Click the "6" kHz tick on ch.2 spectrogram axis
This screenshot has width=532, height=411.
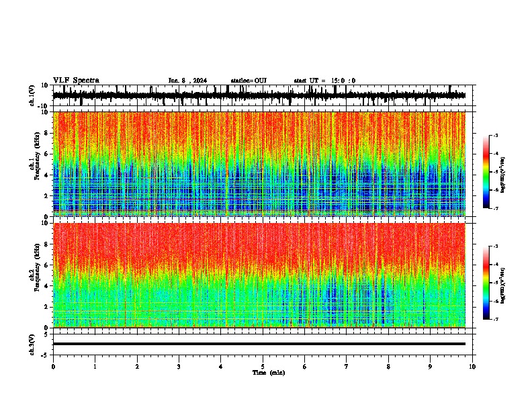[46, 265]
